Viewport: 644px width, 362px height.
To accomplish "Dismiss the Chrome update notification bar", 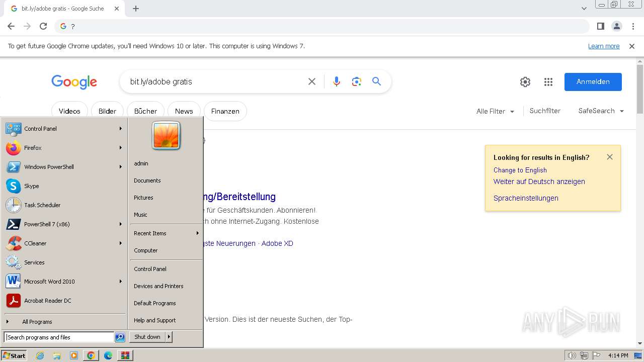I will click(x=632, y=46).
